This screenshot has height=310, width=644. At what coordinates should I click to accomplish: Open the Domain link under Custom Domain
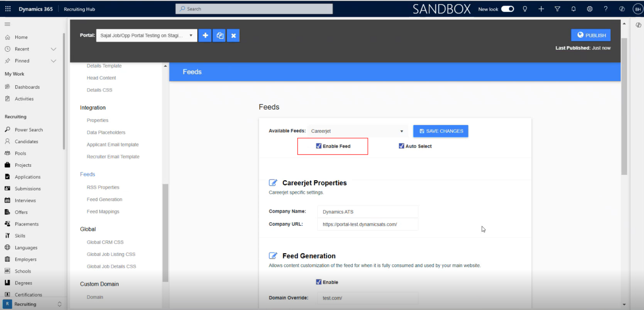tap(95, 297)
